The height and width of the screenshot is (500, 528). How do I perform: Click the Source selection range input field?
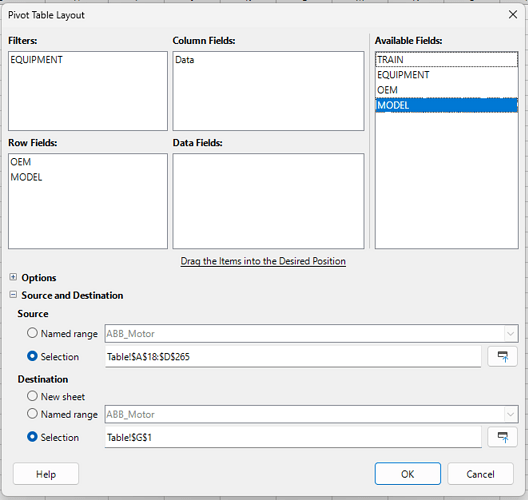click(293, 357)
